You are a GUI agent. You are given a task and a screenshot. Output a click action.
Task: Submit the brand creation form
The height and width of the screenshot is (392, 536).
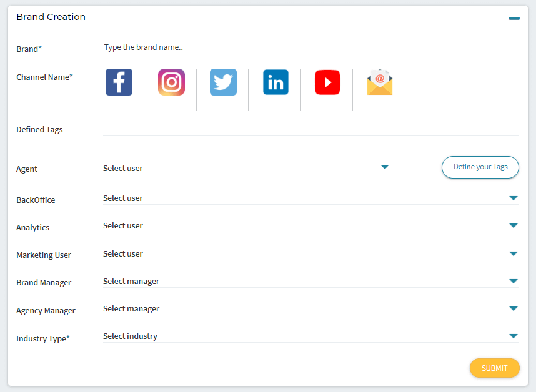point(495,368)
